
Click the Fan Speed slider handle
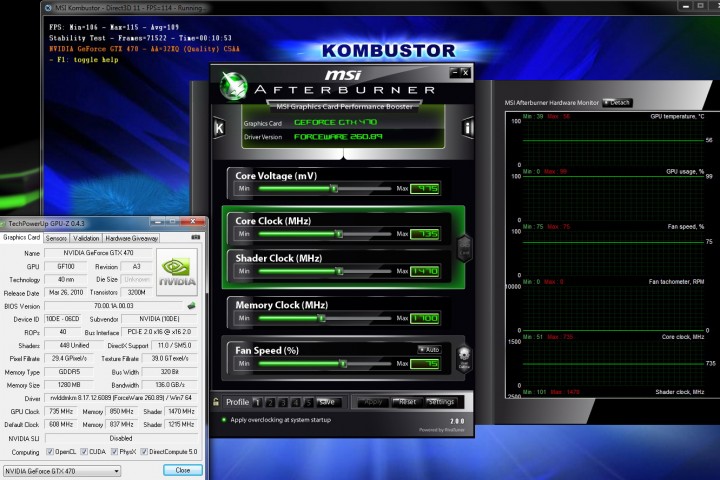tap(343, 363)
